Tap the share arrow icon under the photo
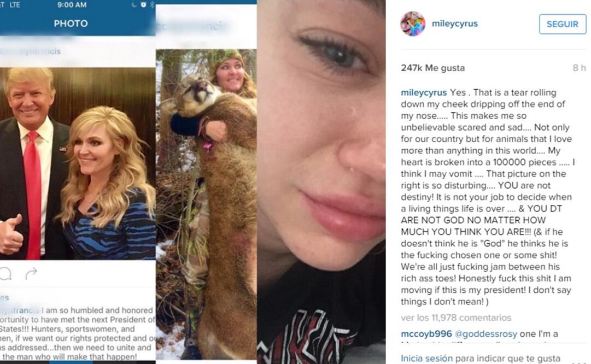This screenshot has height=364, width=591. pyautogui.click(x=31, y=274)
